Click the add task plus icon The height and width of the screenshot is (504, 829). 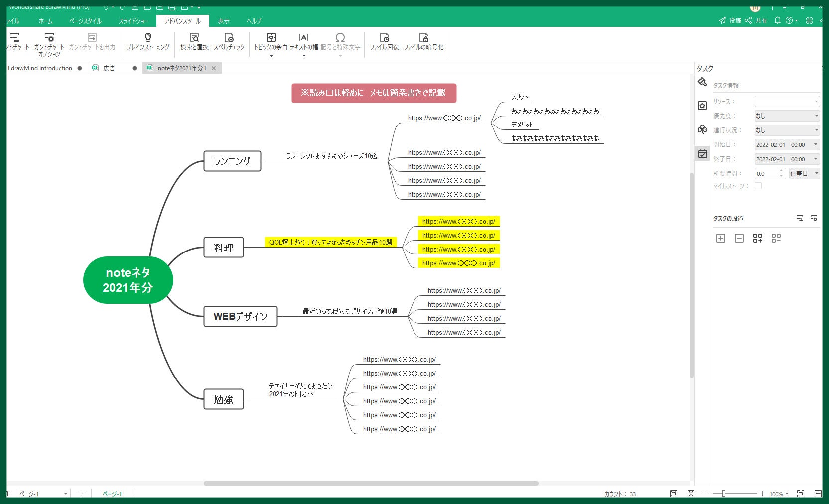(721, 238)
